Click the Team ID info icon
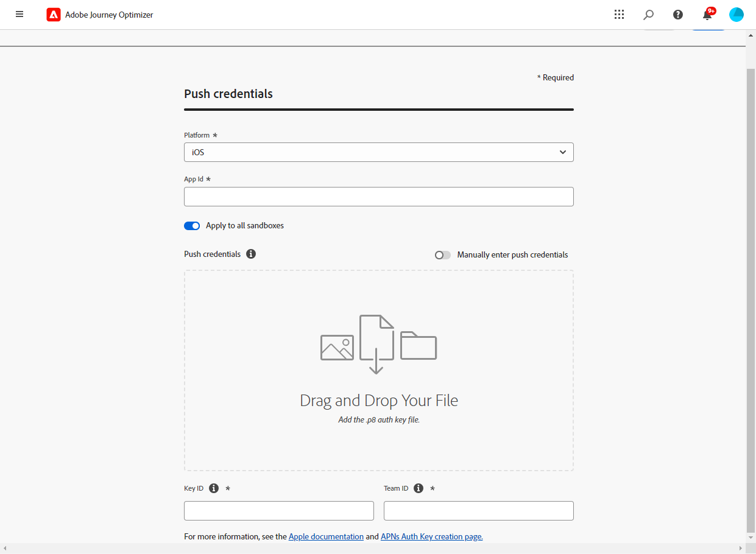This screenshot has height=554, width=756. [x=419, y=488]
